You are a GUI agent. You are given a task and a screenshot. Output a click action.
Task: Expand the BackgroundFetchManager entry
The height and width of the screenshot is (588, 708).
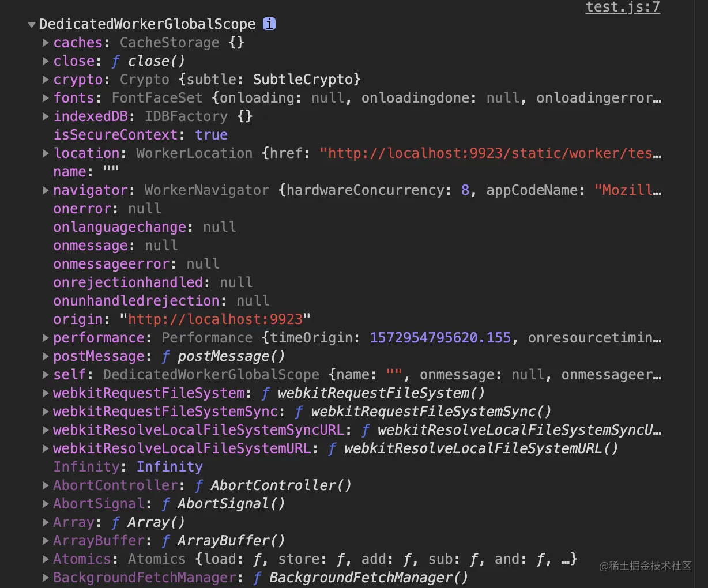(46, 578)
